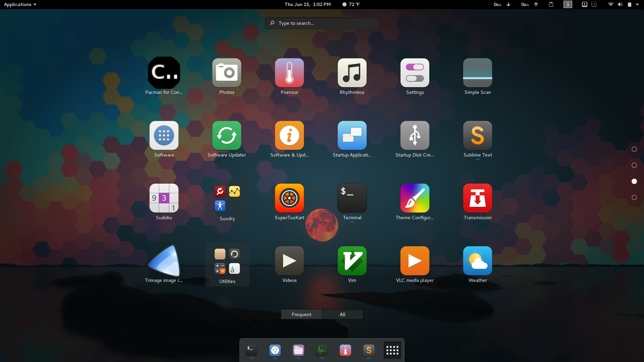The width and height of the screenshot is (644, 362).
Task: Open Files manager from the dock
Action: [x=299, y=350]
